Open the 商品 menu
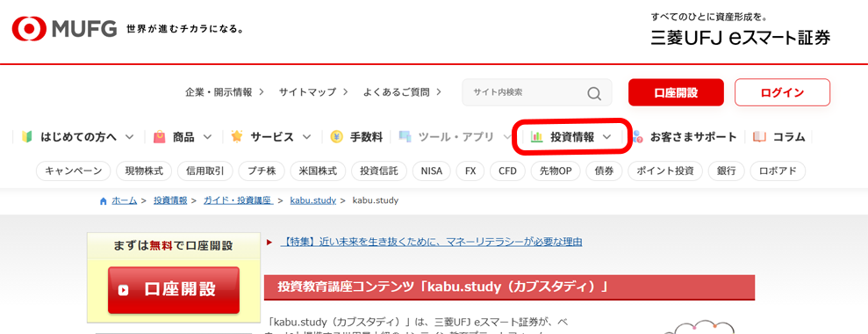Screen dimensions: 868x334 pos(183,136)
